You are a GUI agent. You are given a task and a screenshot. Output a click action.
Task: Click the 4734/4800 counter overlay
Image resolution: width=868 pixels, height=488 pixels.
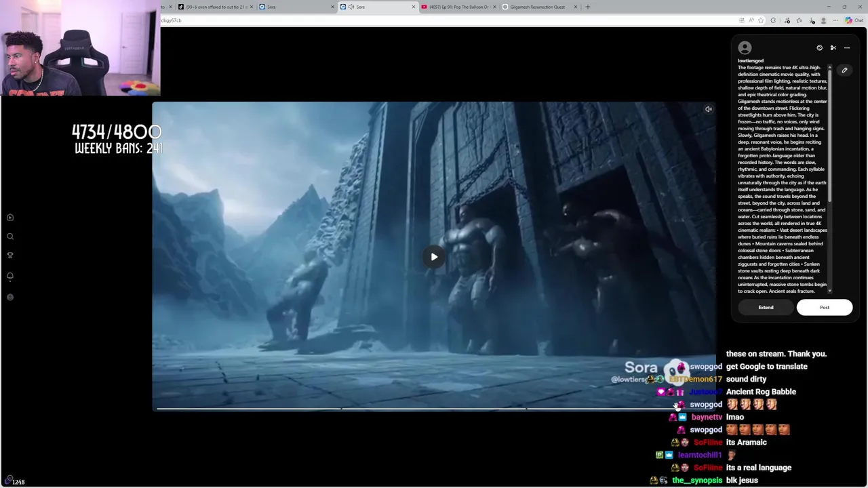tap(117, 131)
